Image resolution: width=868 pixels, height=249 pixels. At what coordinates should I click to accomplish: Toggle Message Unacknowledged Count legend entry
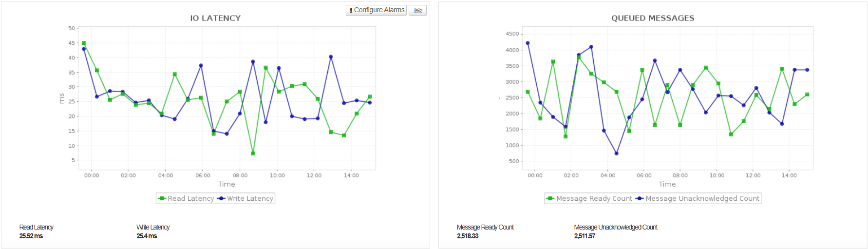(698, 198)
